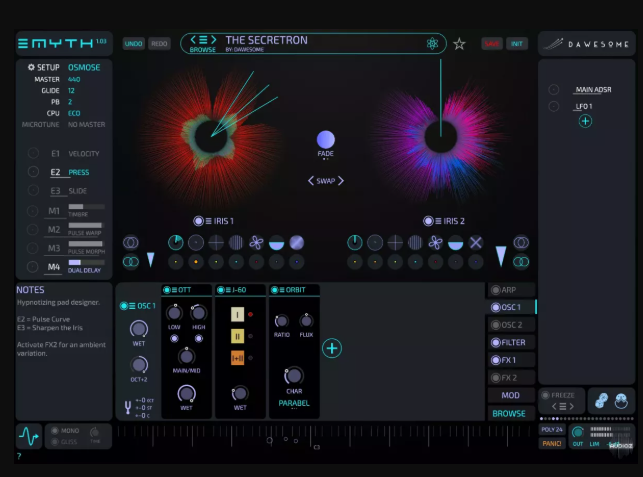Select IRIS 1 crosshair transformer icon

[216, 243]
